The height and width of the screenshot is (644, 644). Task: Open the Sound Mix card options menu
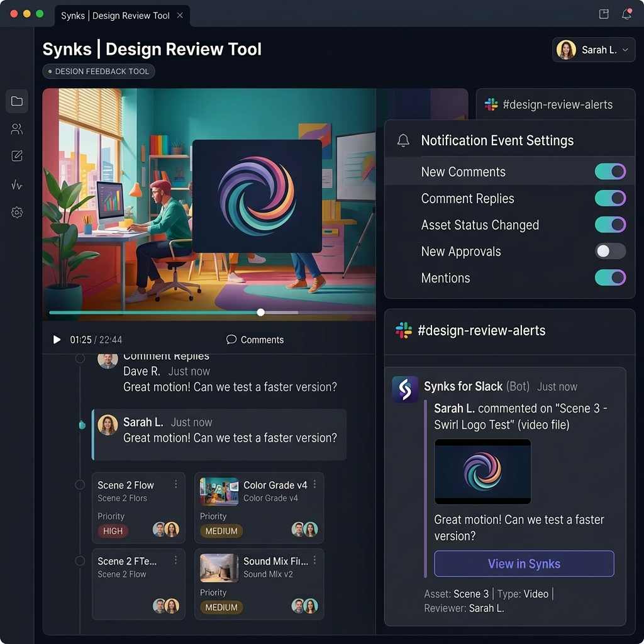tap(314, 560)
